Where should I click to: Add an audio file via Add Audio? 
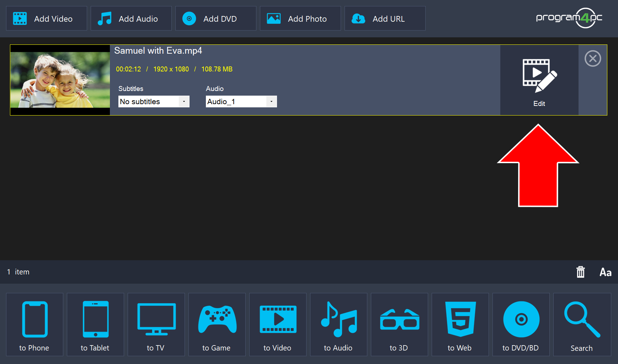point(131,18)
